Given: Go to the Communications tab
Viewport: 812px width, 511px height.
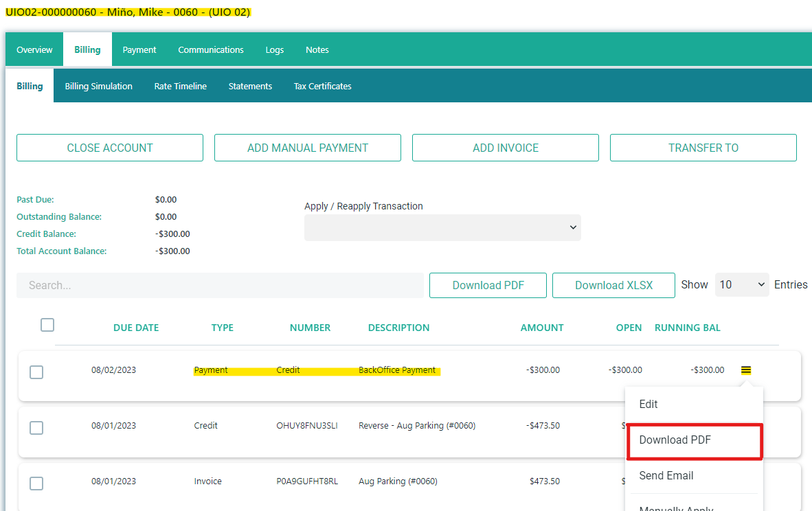Looking at the screenshot, I should pos(211,50).
